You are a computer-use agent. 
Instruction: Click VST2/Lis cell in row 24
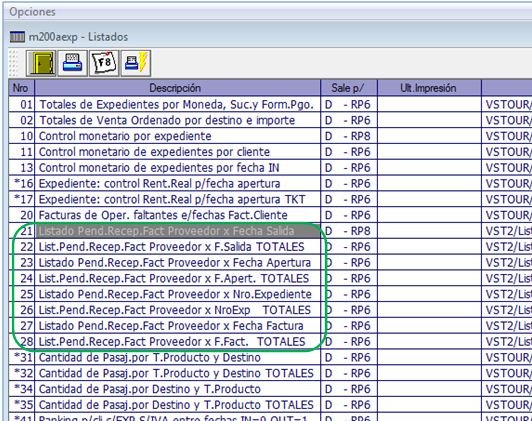tap(507, 279)
